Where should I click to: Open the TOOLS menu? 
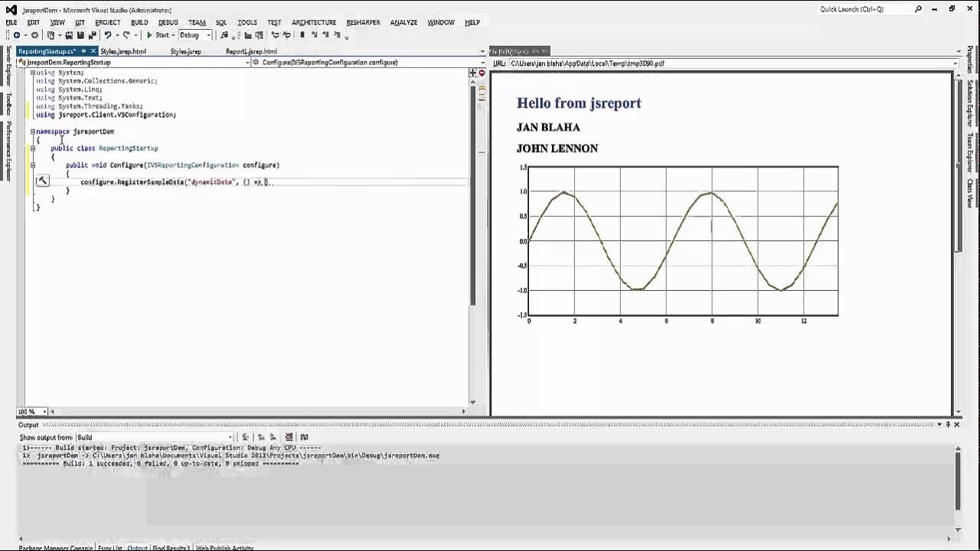pyautogui.click(x=247, y=23)
